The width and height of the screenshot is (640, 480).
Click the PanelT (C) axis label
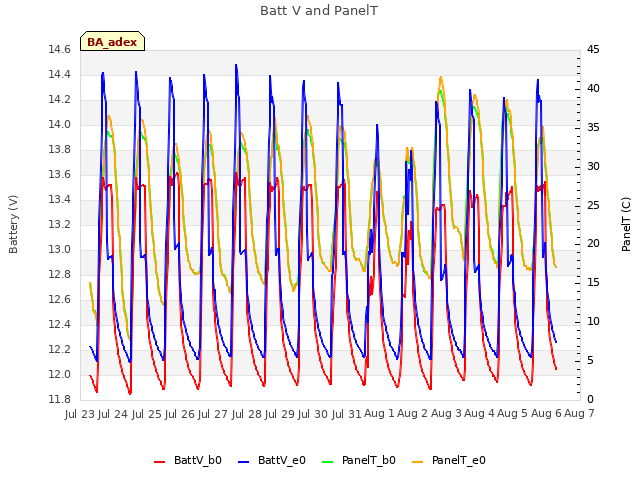[x=626, y=224]
